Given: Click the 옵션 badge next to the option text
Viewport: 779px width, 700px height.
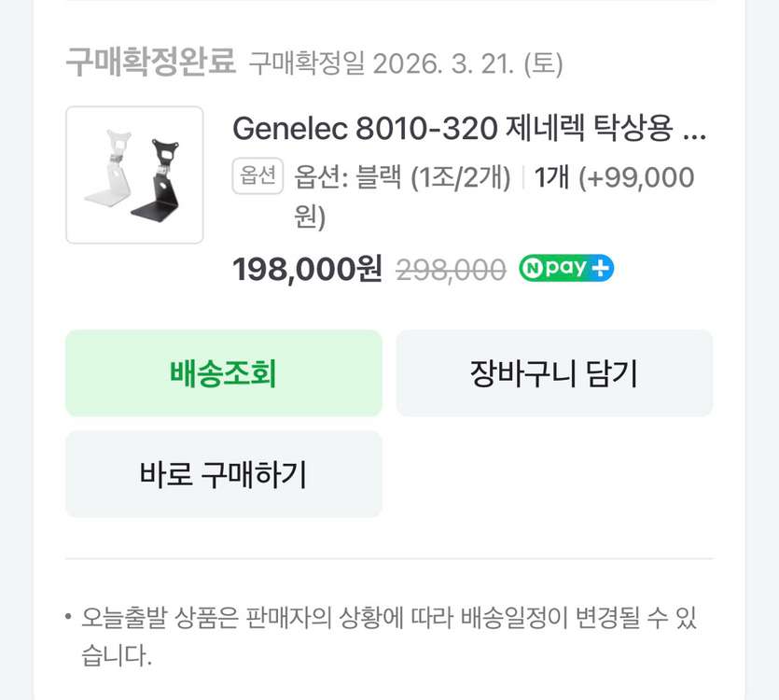Looking at the screenshot, I should tap(257, 176).
